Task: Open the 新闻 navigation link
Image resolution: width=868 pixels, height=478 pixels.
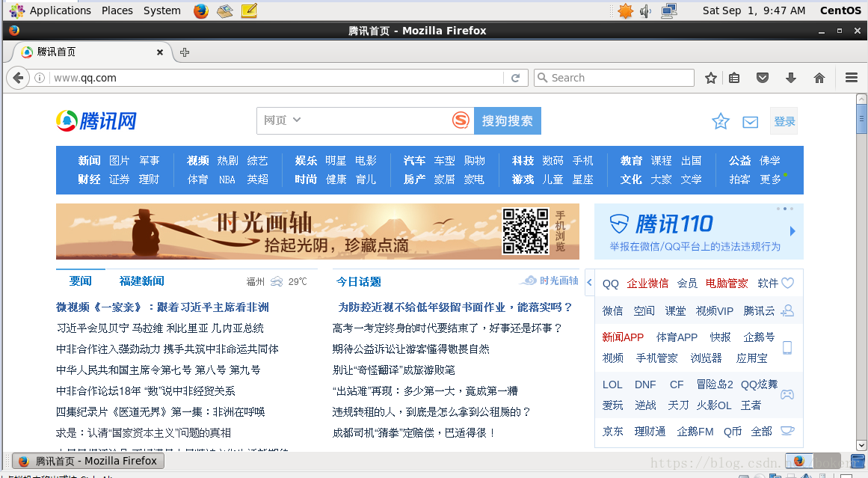Action: pos(89,161)
